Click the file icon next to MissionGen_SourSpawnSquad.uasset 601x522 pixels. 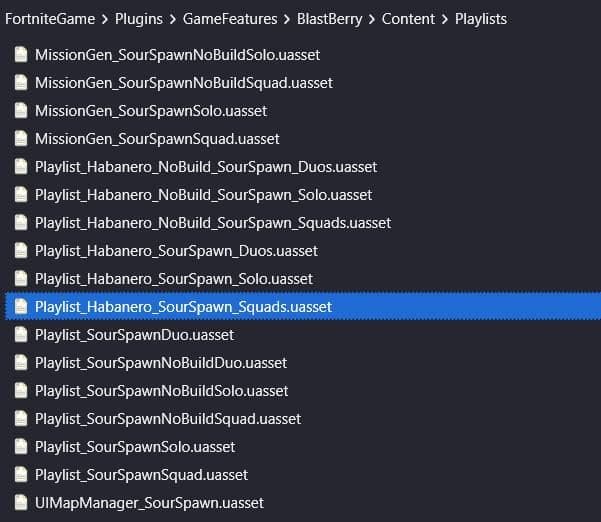(x=21, y=139)
